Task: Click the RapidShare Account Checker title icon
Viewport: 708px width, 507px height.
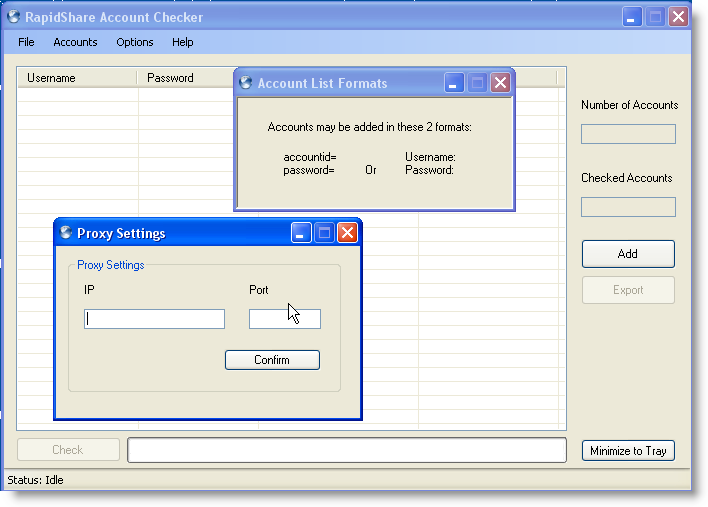Action: tap(14, 16)
